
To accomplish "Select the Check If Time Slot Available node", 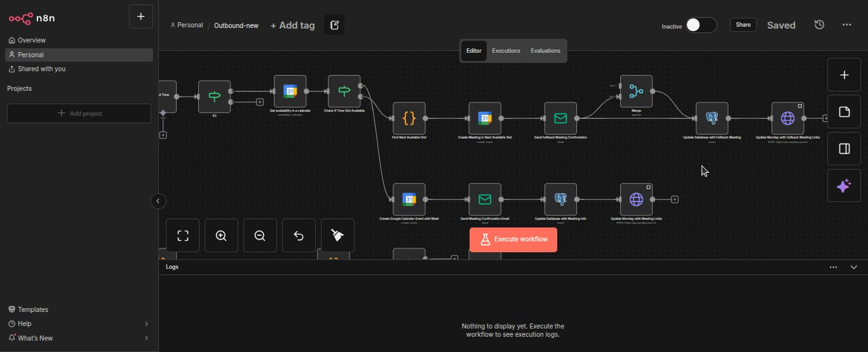I will 344,91.
